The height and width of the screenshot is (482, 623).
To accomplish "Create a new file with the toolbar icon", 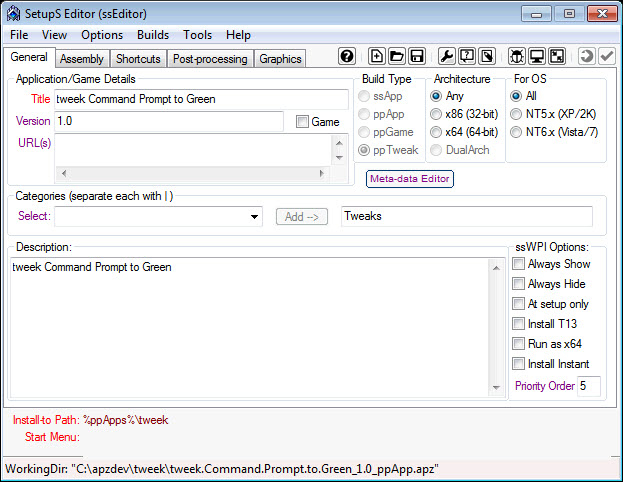I will point(376,56).
